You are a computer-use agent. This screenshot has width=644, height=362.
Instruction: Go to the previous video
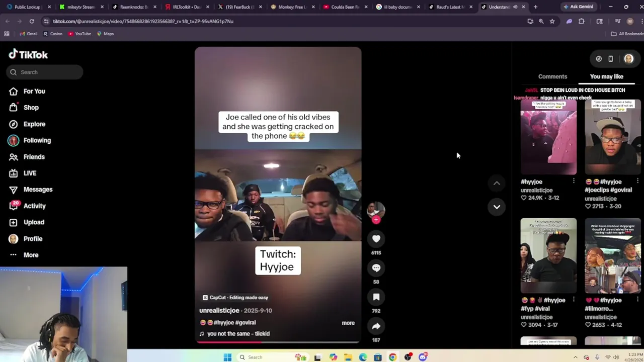[x=497, y=184]
